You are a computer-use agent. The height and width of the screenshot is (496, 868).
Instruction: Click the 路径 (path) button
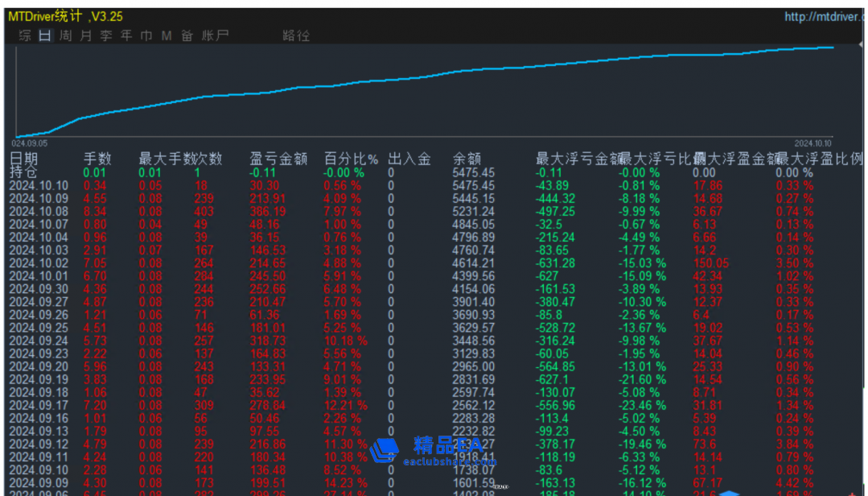tap(296, 35)
